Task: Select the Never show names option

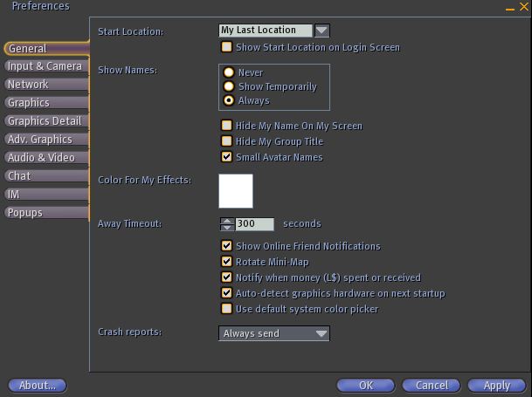Action: pos(229,72)
